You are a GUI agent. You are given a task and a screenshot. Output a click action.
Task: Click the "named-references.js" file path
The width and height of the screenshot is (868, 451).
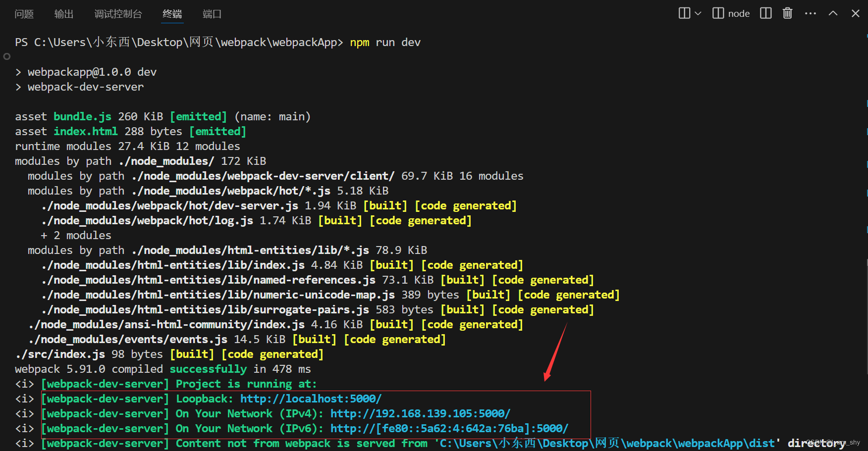click(209, 280)
